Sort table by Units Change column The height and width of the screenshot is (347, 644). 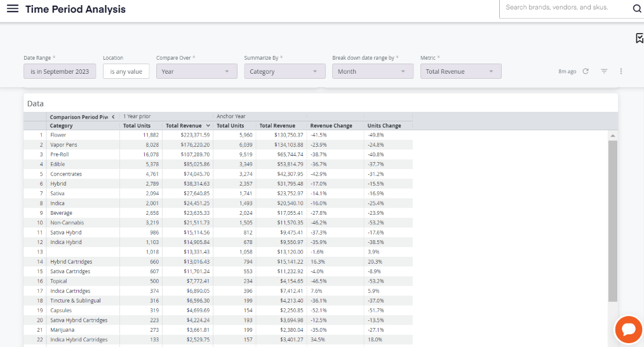(x=384, y=126)
